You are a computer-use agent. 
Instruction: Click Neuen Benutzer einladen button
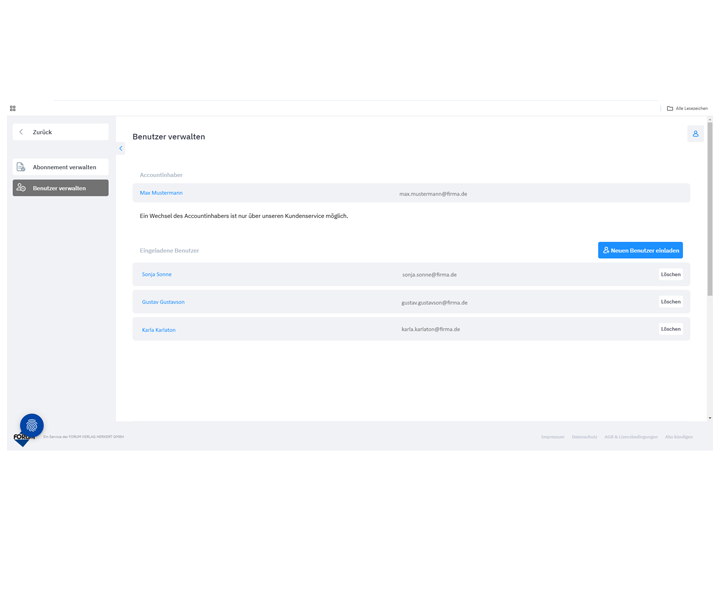coord(640,250)
